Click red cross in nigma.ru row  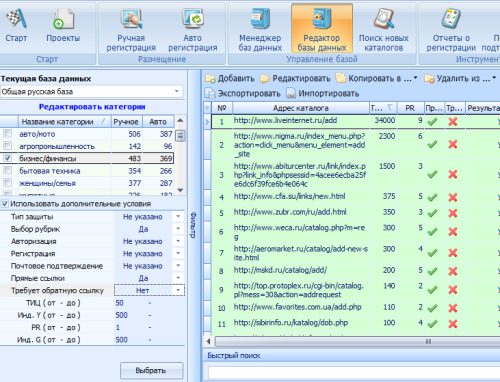453,145
